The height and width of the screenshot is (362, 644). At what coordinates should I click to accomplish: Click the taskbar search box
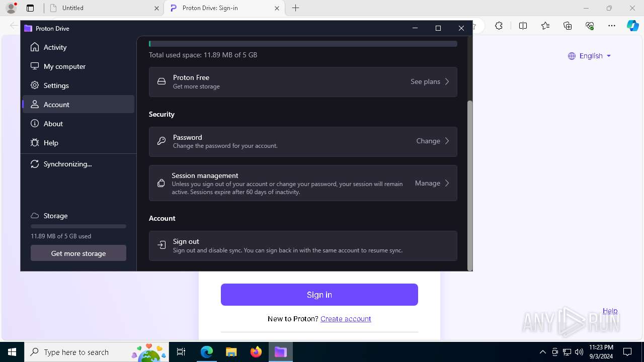pos(97,352)
